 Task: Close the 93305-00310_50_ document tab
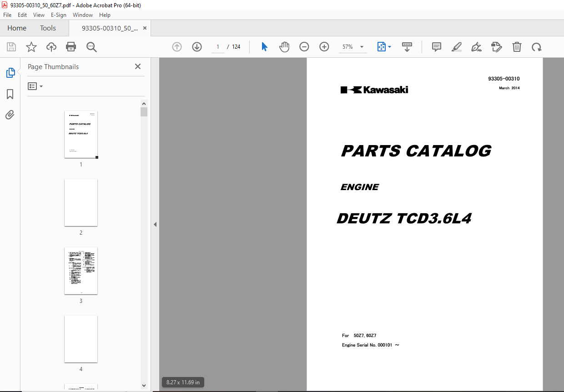click(145, 28)
